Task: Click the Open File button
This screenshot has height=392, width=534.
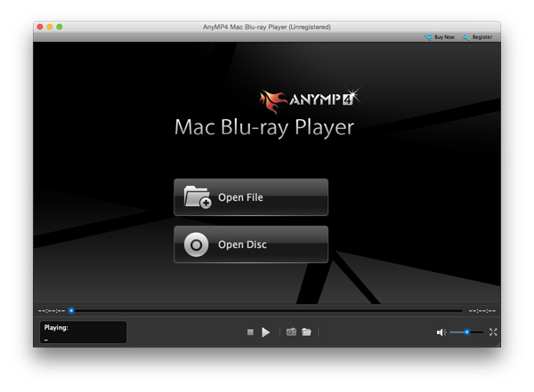Action: 251,197
